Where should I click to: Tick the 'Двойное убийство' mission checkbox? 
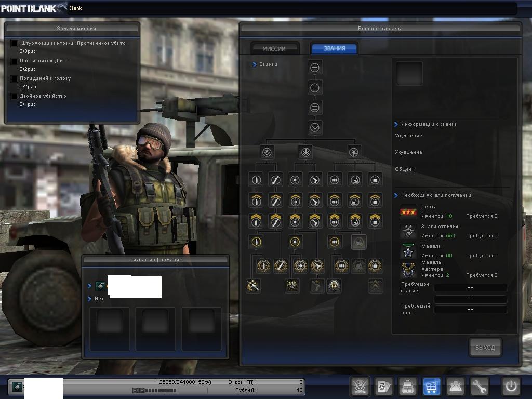coord(15,97)
